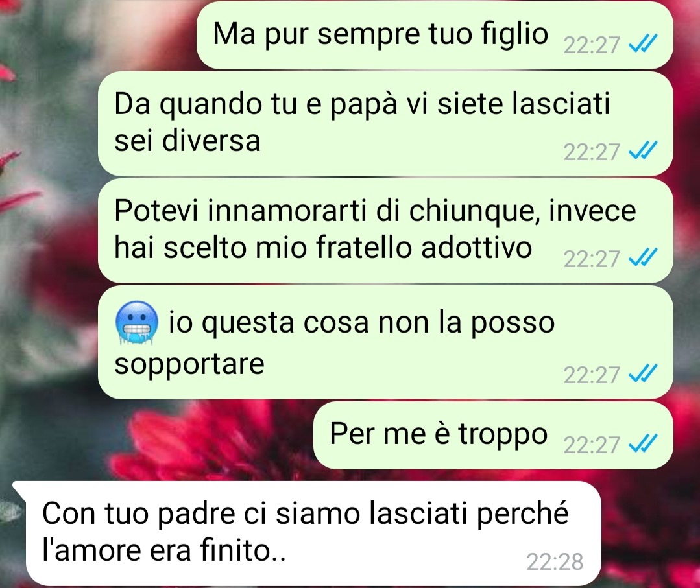Click the word 'sopportare' in message

(x=189, y=365)
